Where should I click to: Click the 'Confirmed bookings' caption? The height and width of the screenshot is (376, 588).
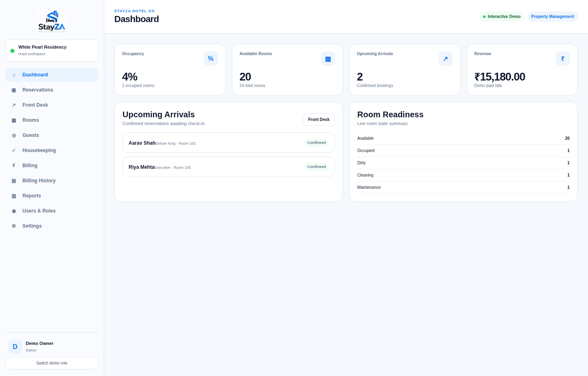375,86
